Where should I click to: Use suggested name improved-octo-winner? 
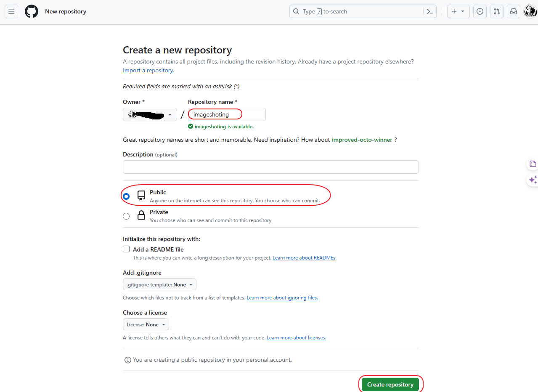[x=362, y=140]
